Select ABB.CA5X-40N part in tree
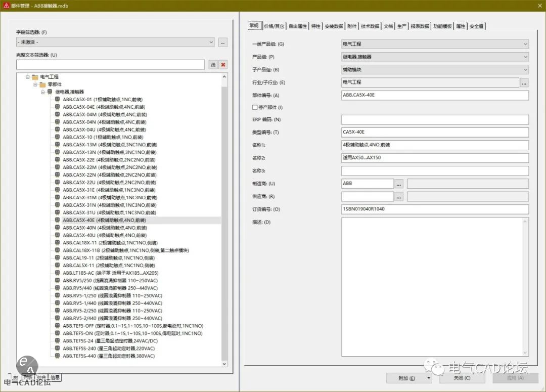 [105, 228]
